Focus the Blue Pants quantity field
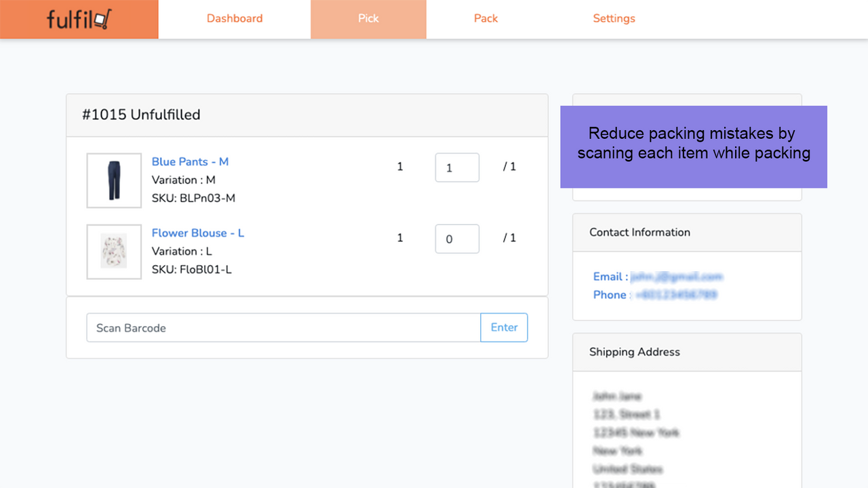868x488 pixels. click(457, 167)
